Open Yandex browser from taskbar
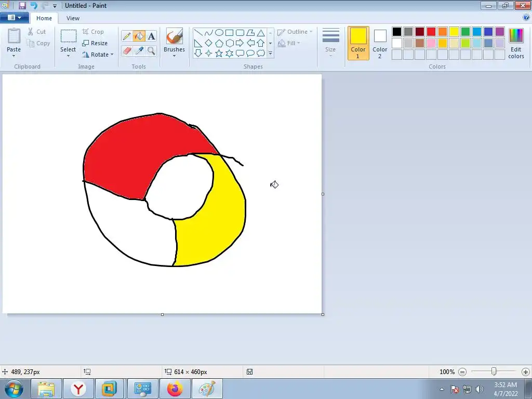532x399 pixels. click(78, 389)
